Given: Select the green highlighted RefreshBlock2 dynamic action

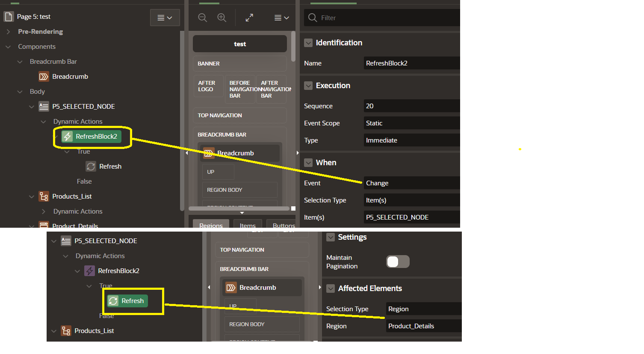Looking at the screenshot, I should pos(92,137).
